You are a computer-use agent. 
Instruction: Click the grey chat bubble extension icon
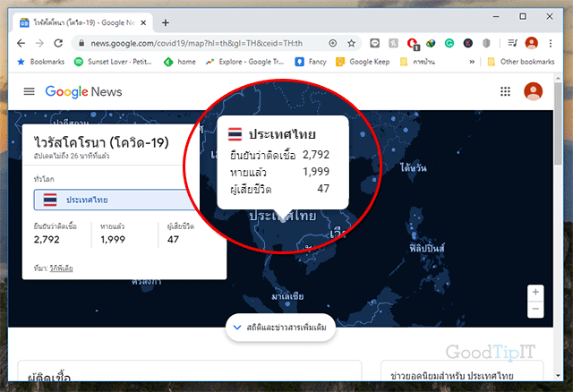374,44
